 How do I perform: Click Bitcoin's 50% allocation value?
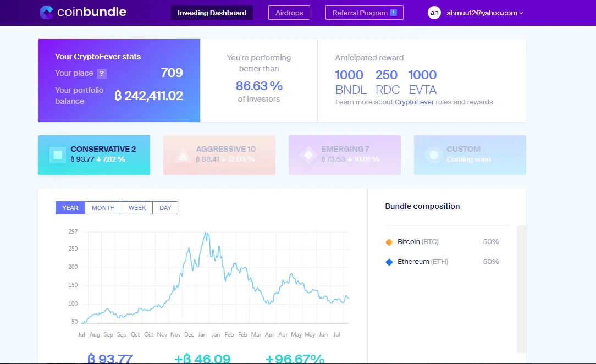point(491,242)
